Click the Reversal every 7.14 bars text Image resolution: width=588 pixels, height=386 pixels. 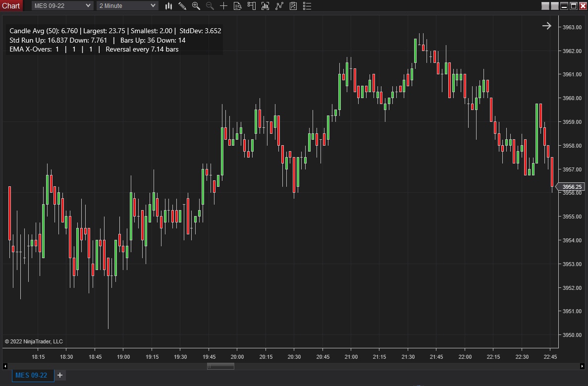(142, 50)
